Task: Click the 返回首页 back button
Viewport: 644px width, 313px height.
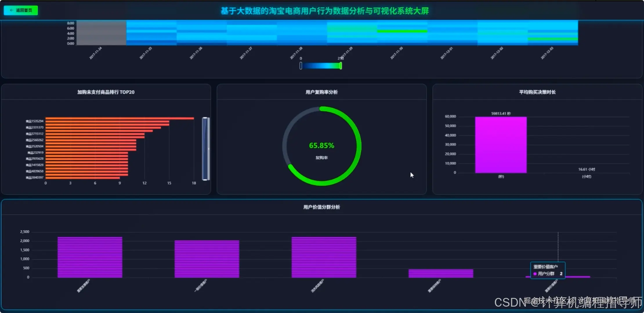Action: [21, 10]
